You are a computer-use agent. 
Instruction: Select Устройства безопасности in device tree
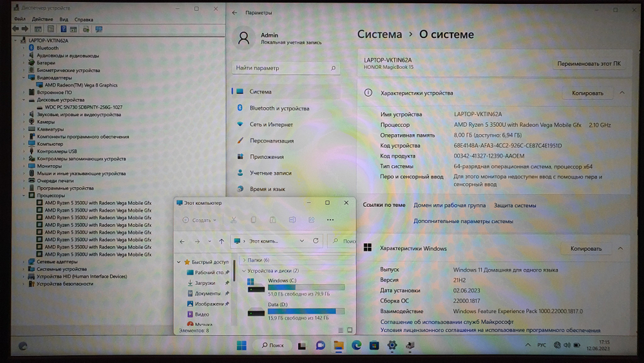(x=65, y=284)
